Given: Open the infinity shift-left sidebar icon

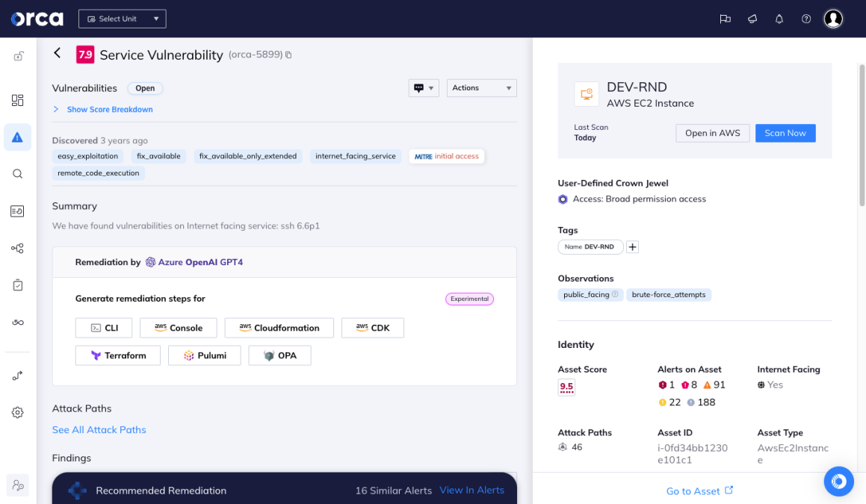Looking at the screenshot, I should tap(18, 323).
